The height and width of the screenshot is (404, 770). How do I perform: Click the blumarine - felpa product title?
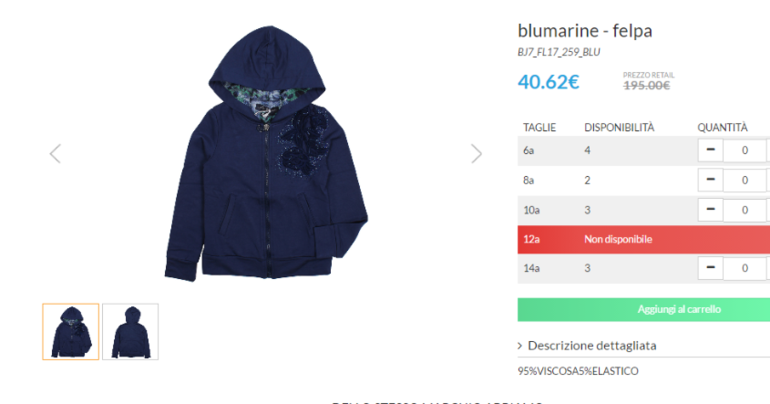pos(585,31)
